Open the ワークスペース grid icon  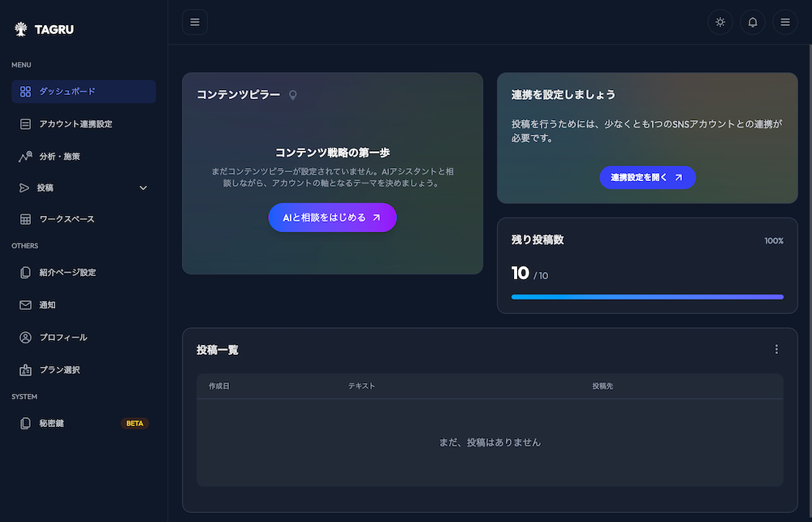pyautogui.click(x=25, y=218)
